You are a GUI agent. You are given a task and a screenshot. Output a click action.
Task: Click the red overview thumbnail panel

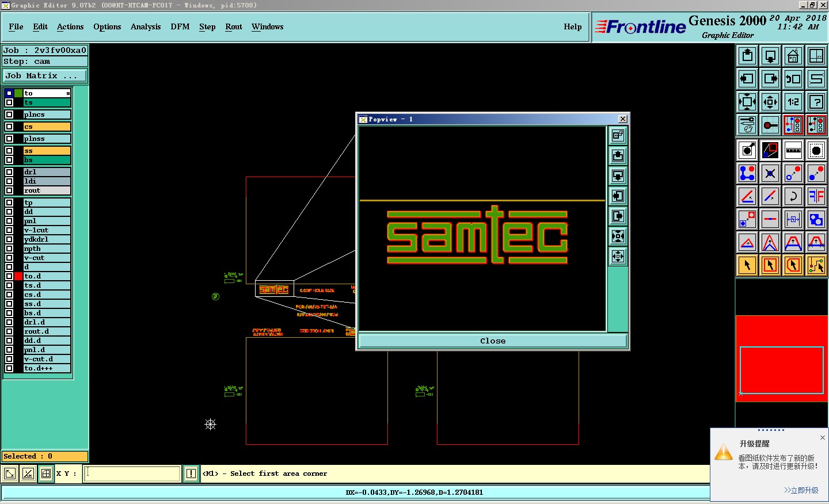tap(782, 358)
